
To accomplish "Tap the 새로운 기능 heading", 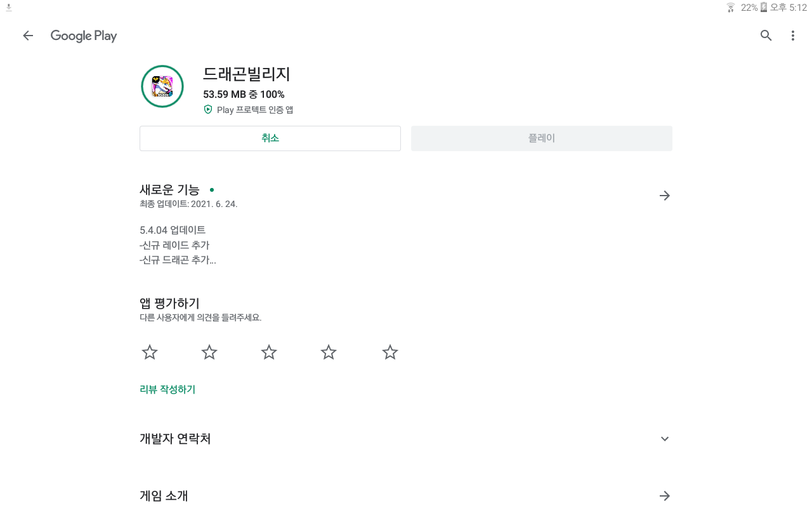I will click(x=169, y=189).
